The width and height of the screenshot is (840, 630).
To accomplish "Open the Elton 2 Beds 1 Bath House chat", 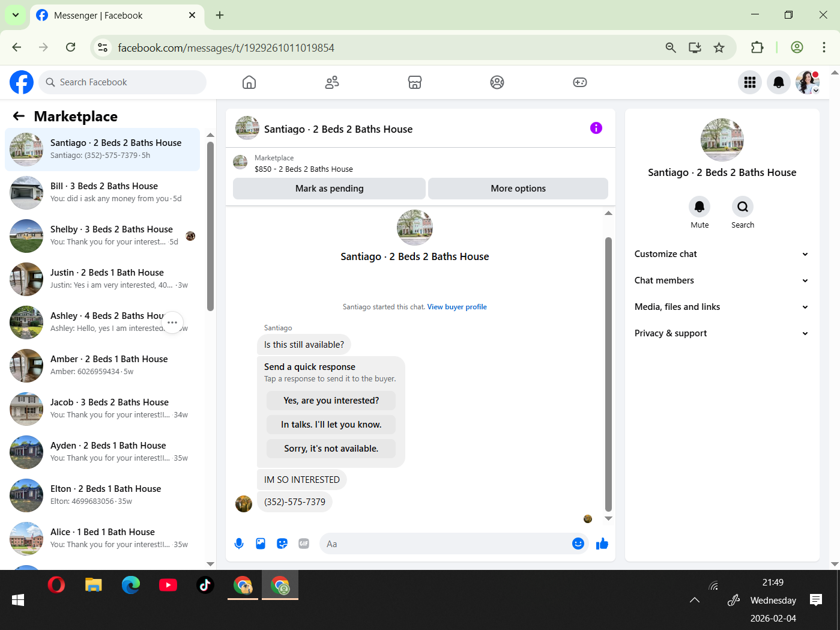I will point(103,495).
